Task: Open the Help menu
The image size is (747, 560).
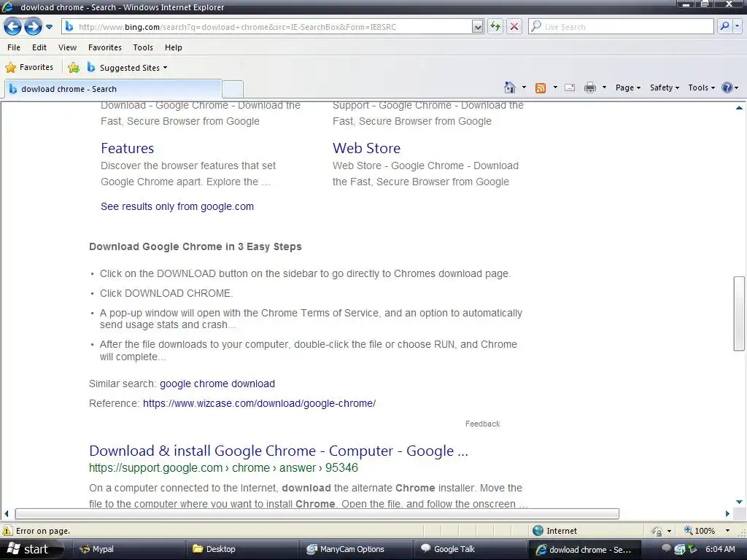Action: pyautogui.click(x=174, y=47)
